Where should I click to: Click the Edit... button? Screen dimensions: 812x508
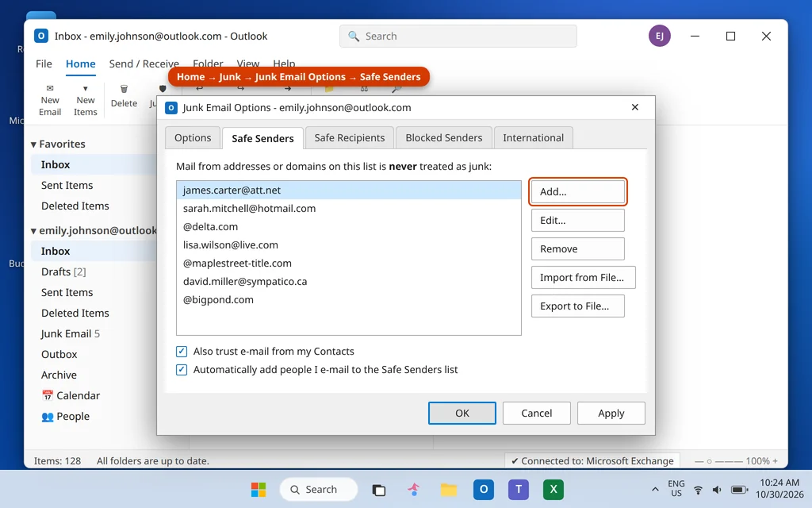pyautogui.click(x=578, y=221)
